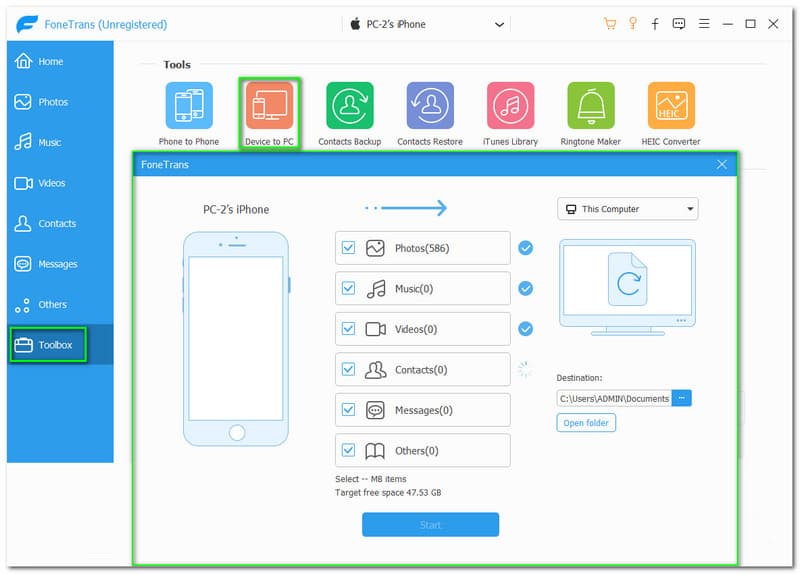Click the Start transfer button
The height and width of the screenshot is (574, 800).
[431, 525]
